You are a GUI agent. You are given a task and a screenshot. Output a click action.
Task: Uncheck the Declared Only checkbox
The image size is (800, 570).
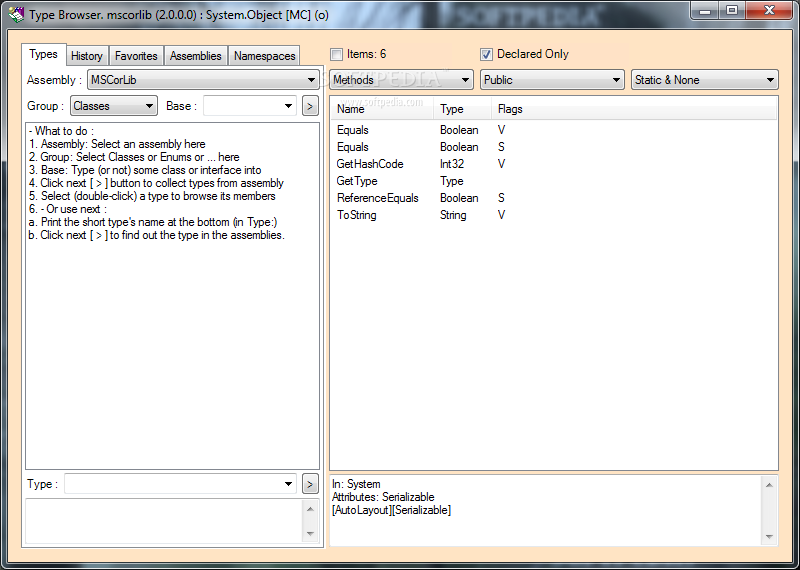486,54
